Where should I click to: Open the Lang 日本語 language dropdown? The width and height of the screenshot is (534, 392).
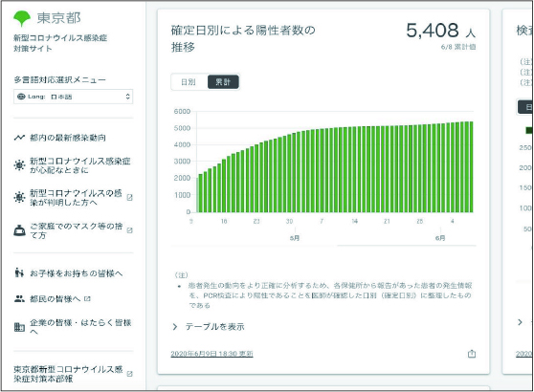click(74, 97)
